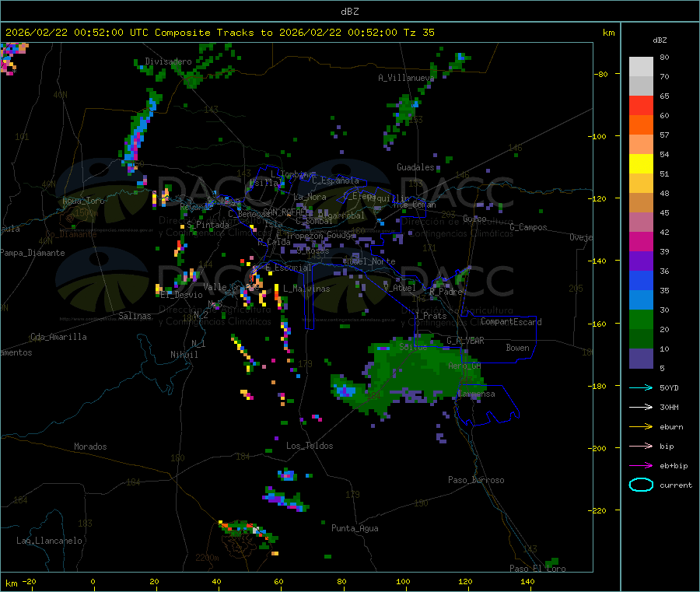Image resolution: width=700 pixels, height=592 pixels.
Task: Click the 'Atuel_Norte' place label
Action: (x=369, y=261)
